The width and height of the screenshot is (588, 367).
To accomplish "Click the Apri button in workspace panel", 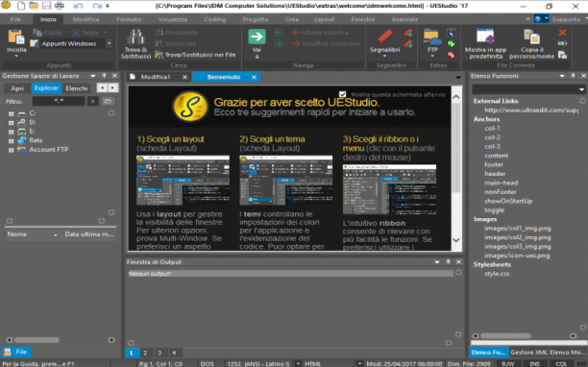I will (17, 88).
